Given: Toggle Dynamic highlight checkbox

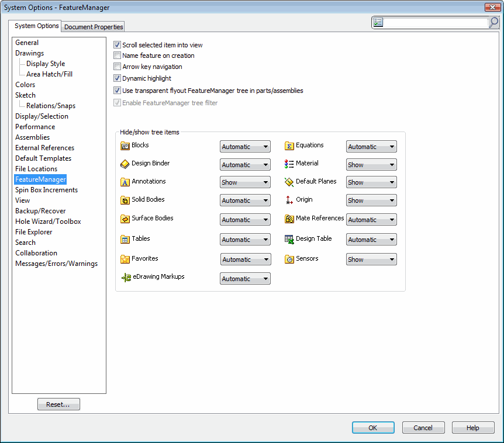Looking at the screenshot, I should tap(117, 78).
